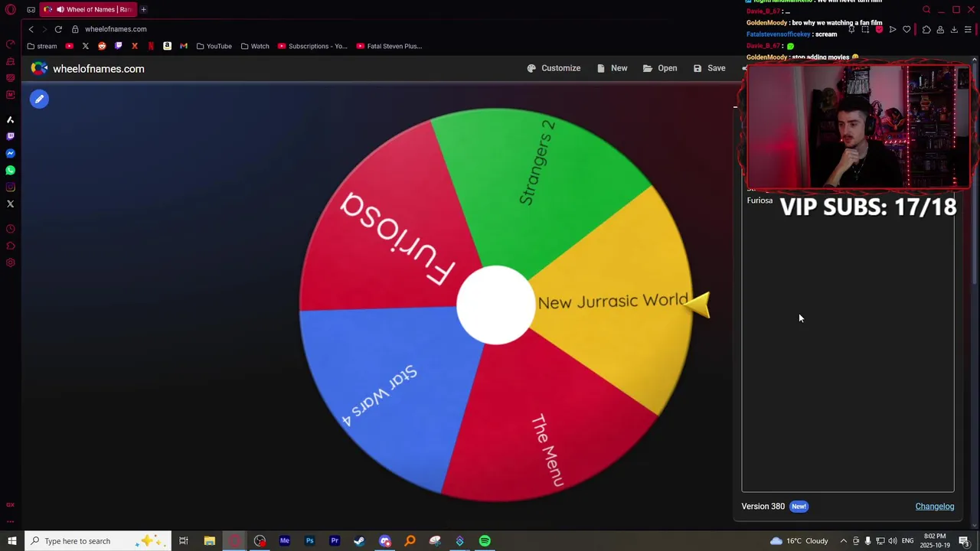Screen dimensions: 980x551
Task: Open Photoshop from the taskbar
Action: click(x=309, y=541)
